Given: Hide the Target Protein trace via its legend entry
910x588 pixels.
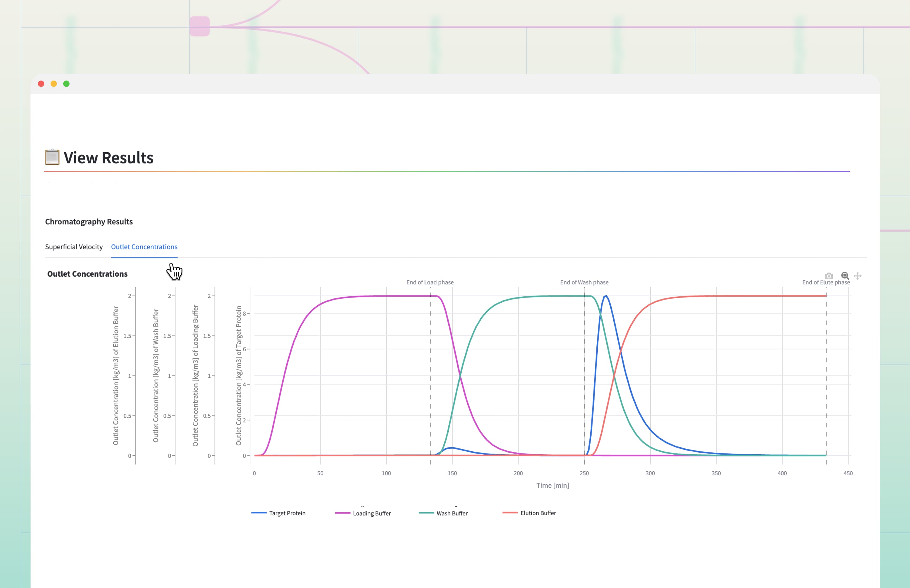Looking at the screenshot, I should (x=287, y=513).
